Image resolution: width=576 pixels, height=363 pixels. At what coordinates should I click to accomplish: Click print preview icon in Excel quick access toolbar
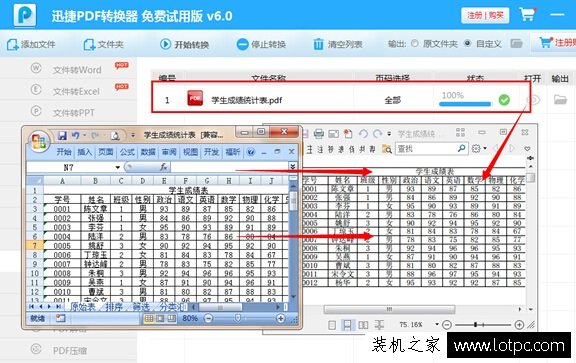pyautogui.click(x=115, y=136)
